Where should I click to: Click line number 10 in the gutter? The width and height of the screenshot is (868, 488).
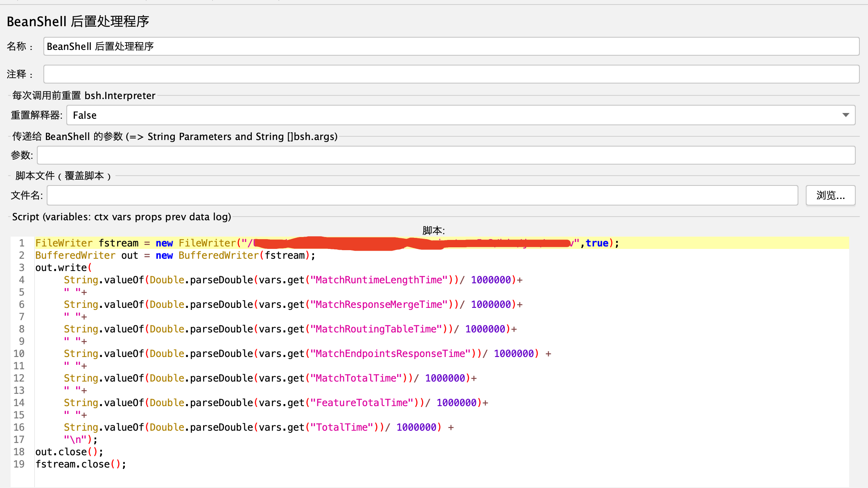coord(19,354)
